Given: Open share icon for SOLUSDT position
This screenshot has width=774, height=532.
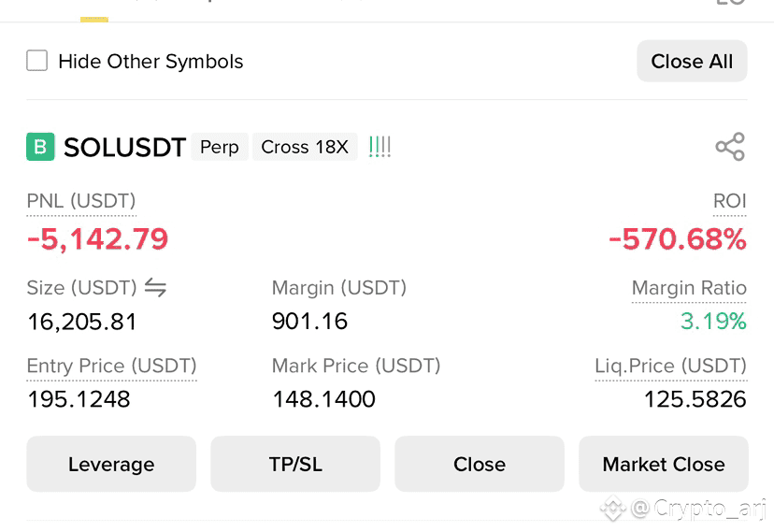Looking at the screenshot, I should coord(730,147).
